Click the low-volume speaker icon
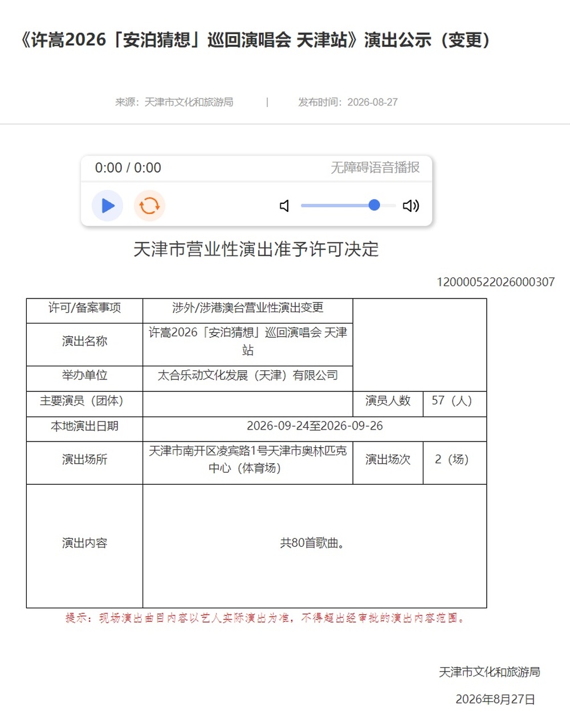570x728 pixels. pyautogui.click(x=284, y=206)
